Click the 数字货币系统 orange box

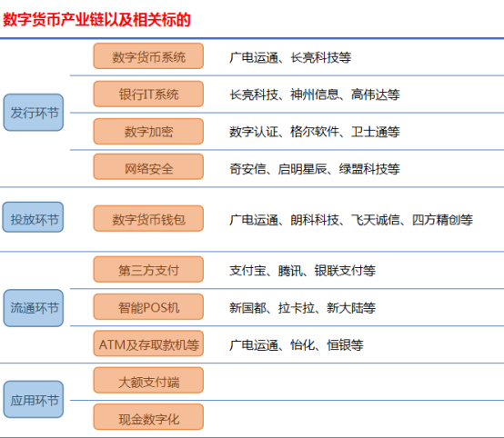(x=148, y=56)
